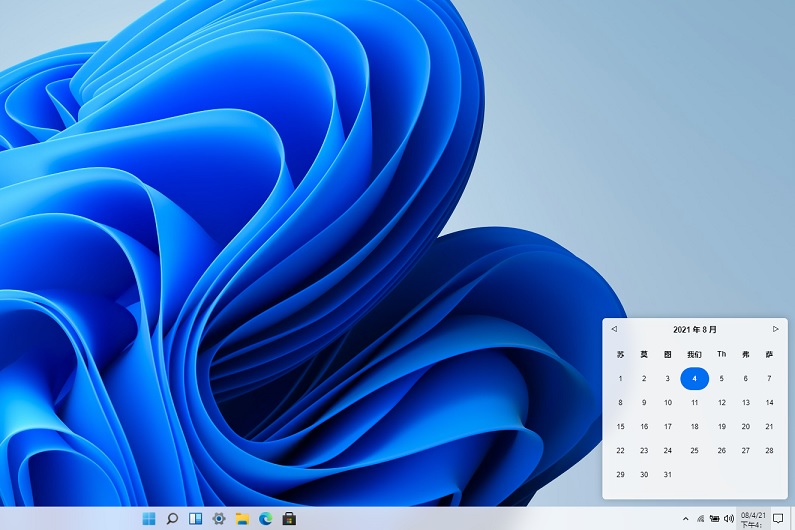Select August 28 in calendar
795x530 pixels.
[769, 450]
